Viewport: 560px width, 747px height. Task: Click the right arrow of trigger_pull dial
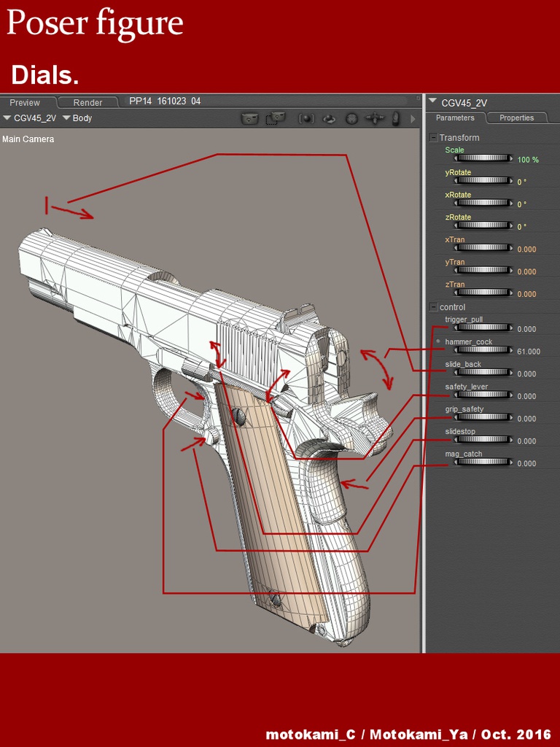click(x=511, y=328)
